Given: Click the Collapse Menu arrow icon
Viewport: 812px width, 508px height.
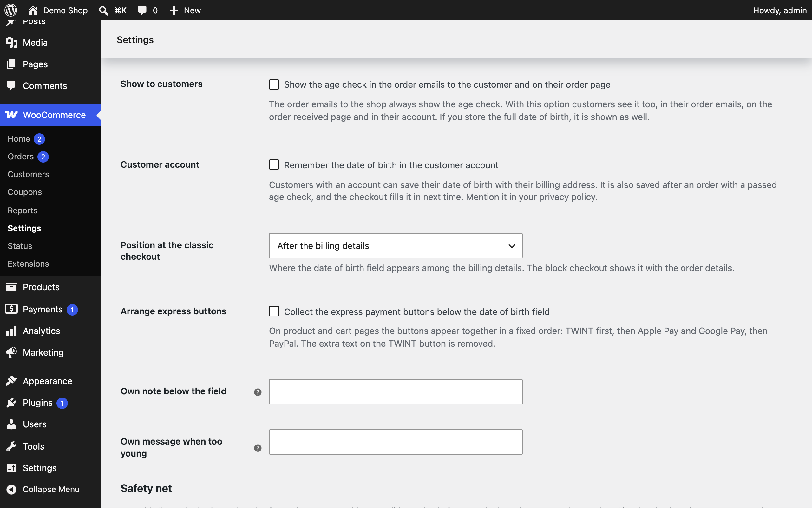Looking at the screenshot, I should point(11,490).
